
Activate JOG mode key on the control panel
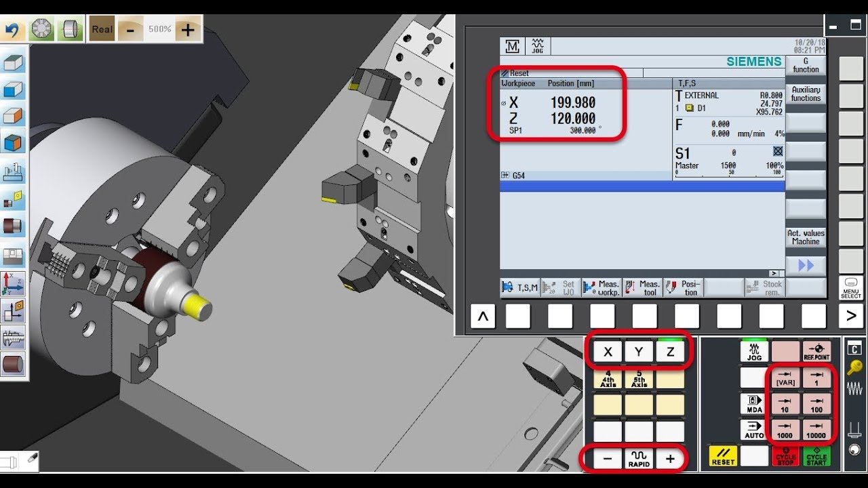(x=754, y=351)
